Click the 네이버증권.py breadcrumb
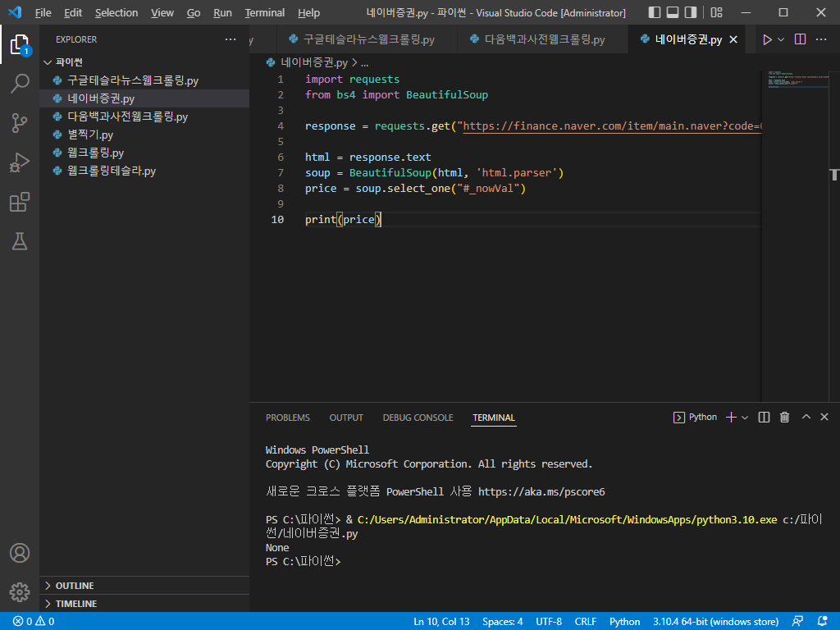 point(314,62)
